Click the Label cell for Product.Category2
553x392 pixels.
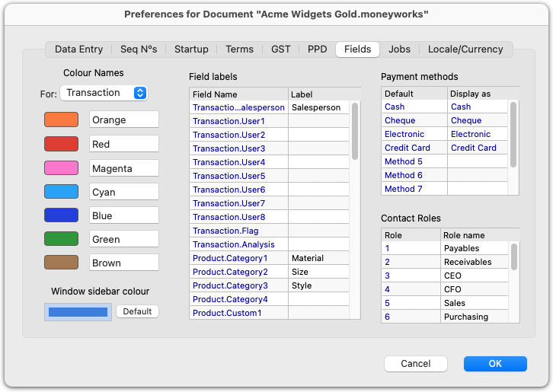coord(319,272)
